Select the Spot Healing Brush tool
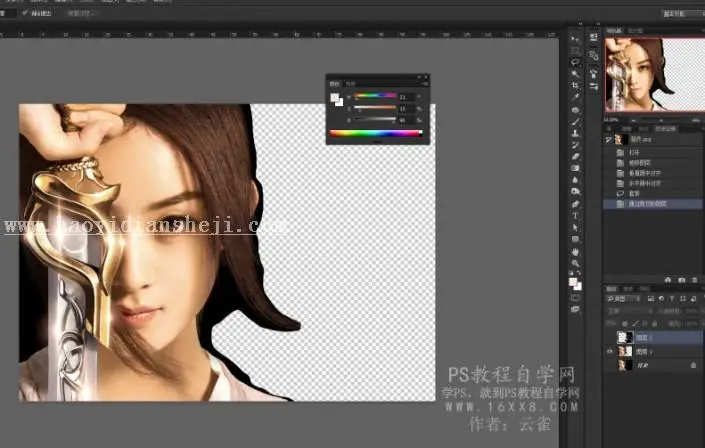Image resolution: width=705 pixels, height=448 pixels. pos(575,110)
